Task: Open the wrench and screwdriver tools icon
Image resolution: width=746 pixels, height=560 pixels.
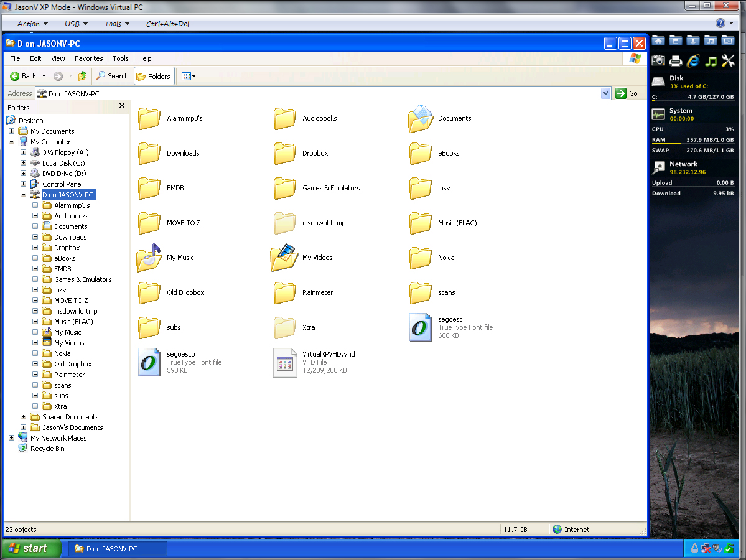Action: pyautogui.click(x=728, y=61)
